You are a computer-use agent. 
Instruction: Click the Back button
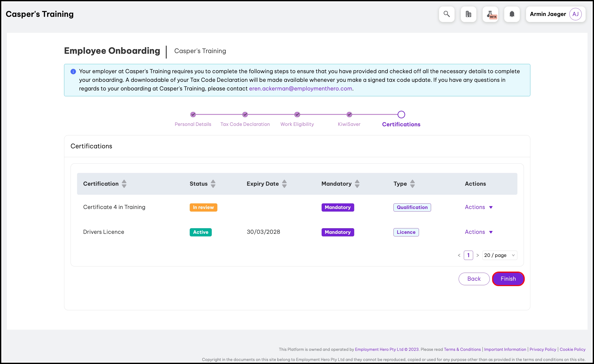[x=474, y=279]
